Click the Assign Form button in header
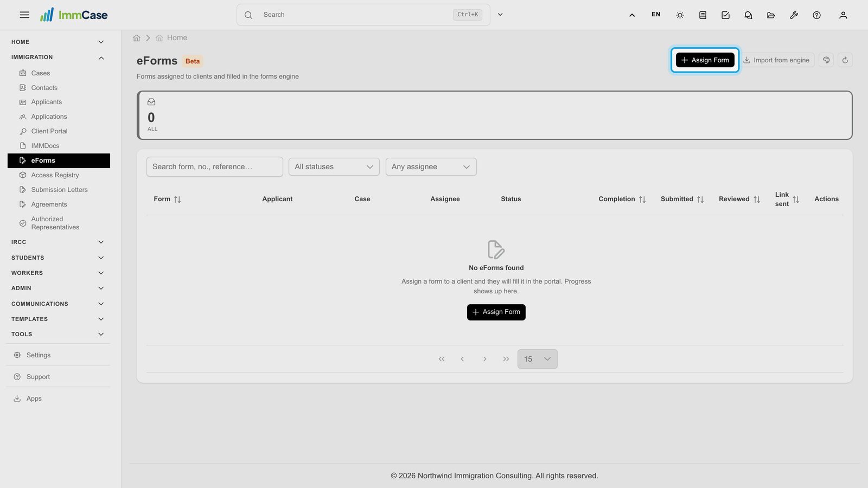The width and height of the screenshot is (868, 488). tap(705, 60)
